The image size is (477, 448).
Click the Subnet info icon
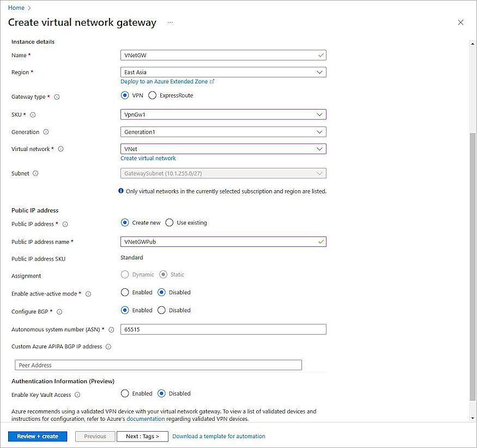coord(36,173)
